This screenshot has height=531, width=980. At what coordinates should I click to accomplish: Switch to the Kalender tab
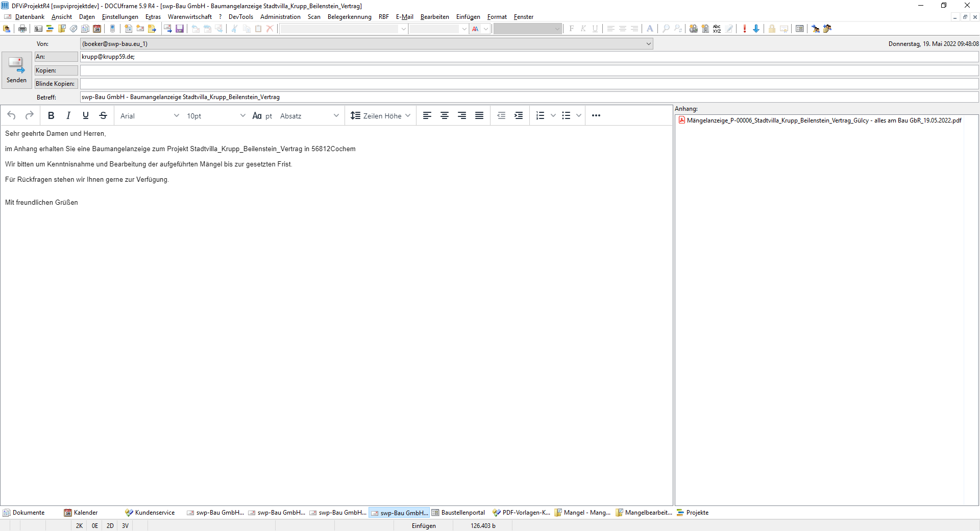[81, 513]
